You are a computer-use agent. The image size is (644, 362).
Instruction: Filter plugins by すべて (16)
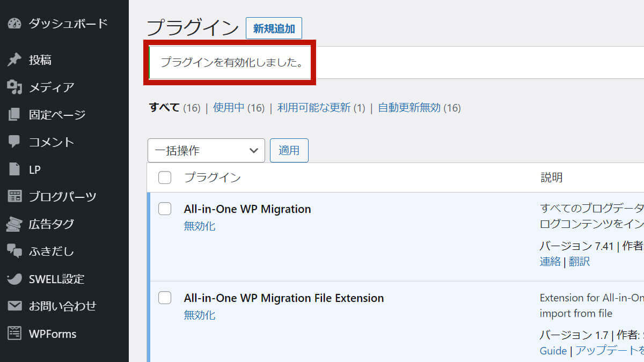[174, 108]
